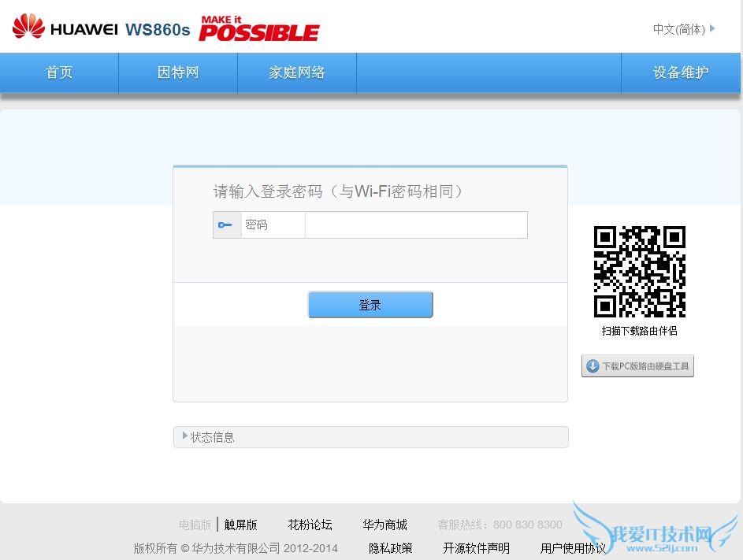Viewport: 743px width, 560px height.
Task: Open the 开源软件声明 link
Action: [x=476, y=548]
